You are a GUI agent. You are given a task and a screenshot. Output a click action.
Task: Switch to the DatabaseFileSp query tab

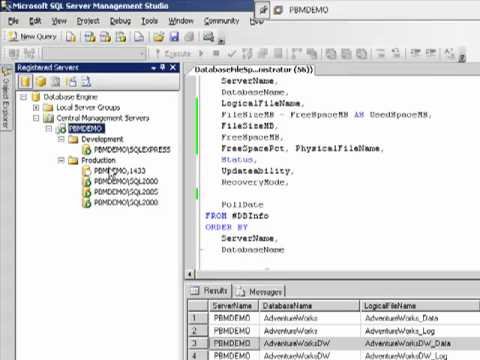click(253, 70)
